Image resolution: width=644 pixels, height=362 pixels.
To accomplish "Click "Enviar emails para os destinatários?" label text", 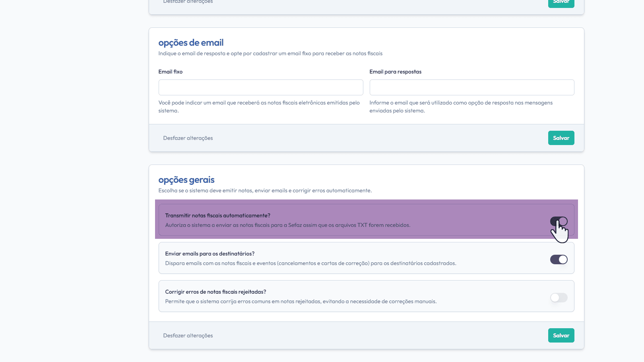I will (x=209, y=254).
